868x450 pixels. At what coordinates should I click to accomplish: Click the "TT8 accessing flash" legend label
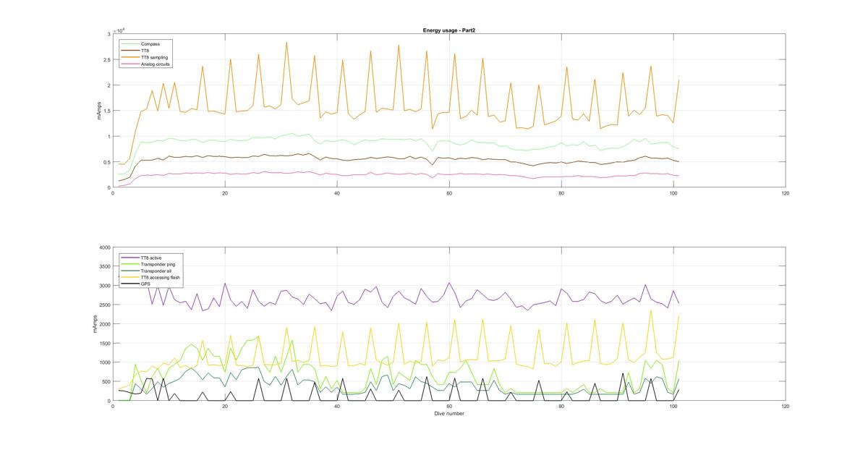161,277
